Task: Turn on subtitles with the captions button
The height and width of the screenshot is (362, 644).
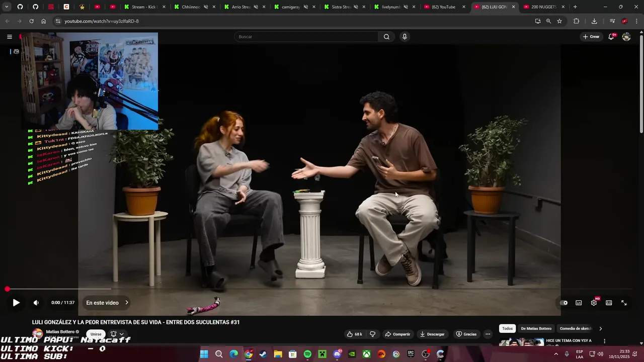Action: pos(579,303)
